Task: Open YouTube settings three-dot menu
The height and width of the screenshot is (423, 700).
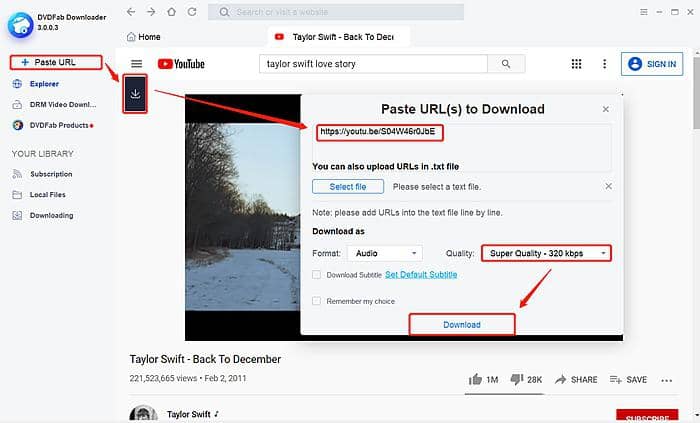Action: click(x=604, y=64)
